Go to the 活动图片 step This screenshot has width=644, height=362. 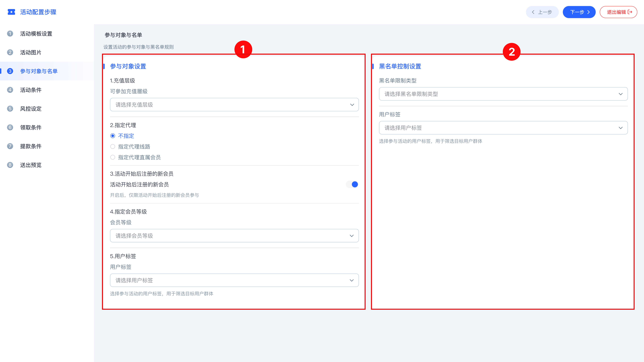point(47,52)
